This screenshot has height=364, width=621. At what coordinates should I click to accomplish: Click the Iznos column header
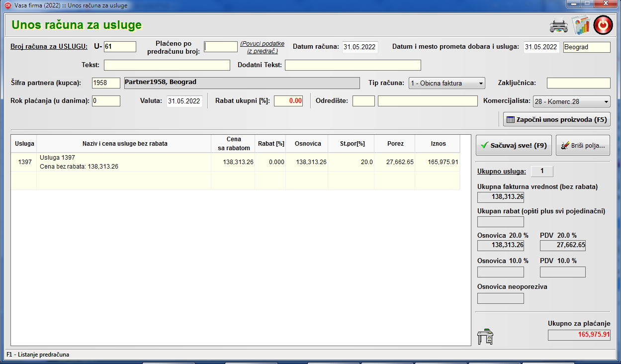tap(438, 144)
